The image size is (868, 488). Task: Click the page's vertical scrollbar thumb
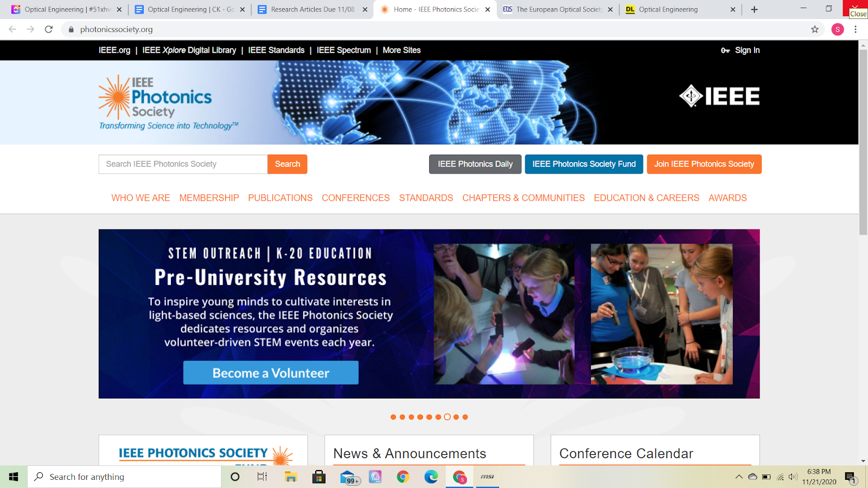point(863,143)
